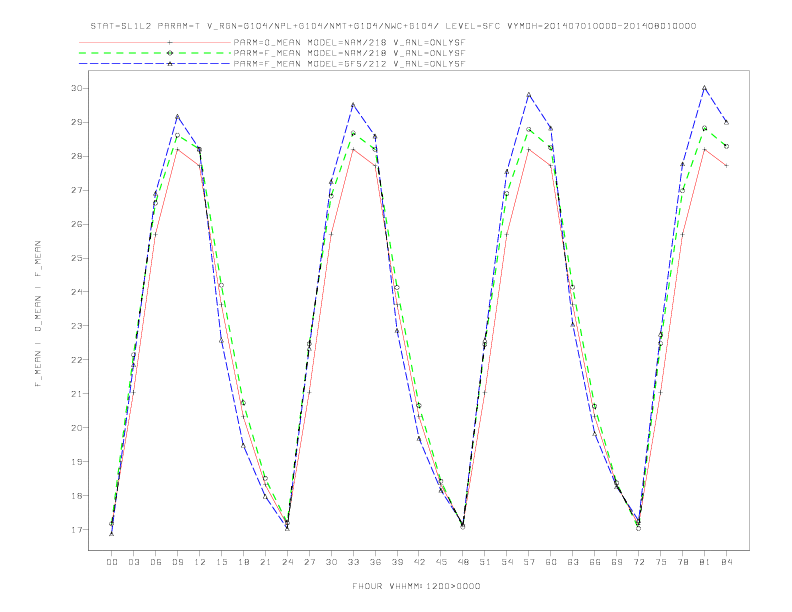Click y-axis tick label 27
792x612 pixels.
(77, 190)
